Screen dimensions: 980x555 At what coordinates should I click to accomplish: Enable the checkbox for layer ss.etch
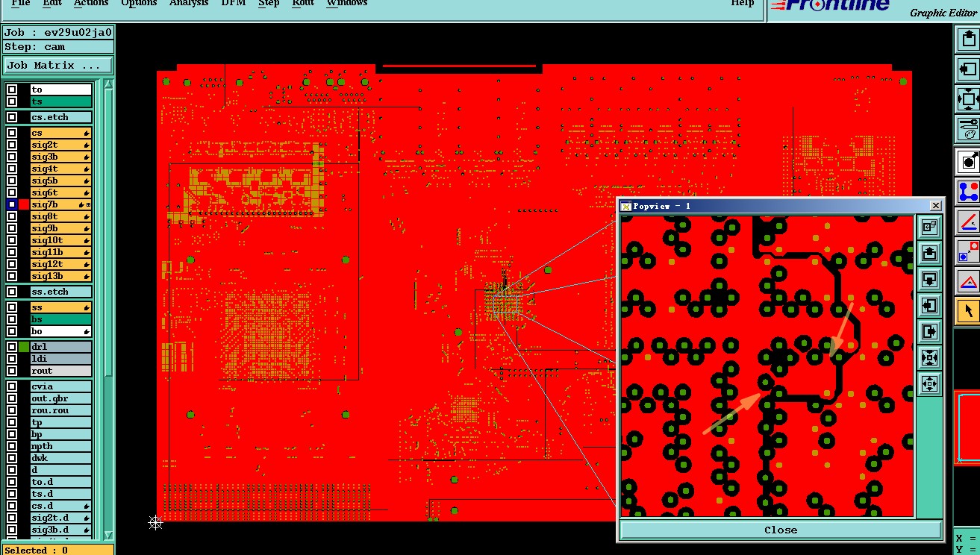point(12,292)
